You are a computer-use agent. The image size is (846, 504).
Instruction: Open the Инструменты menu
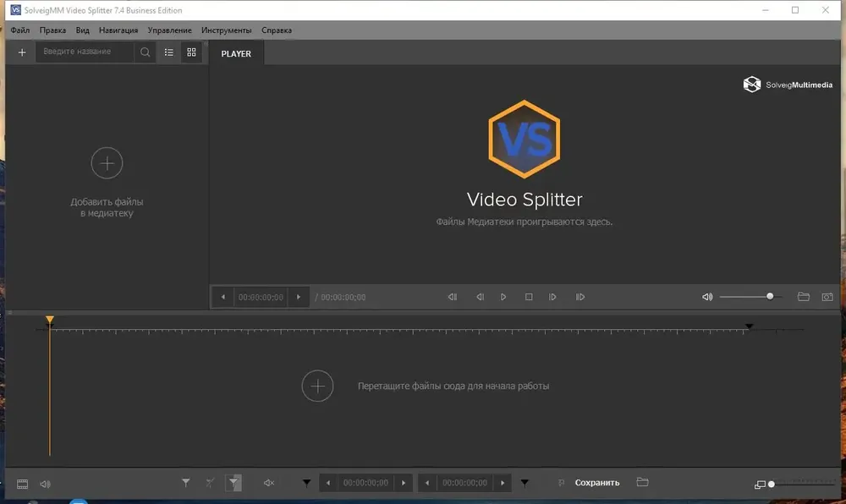point(226,30)
